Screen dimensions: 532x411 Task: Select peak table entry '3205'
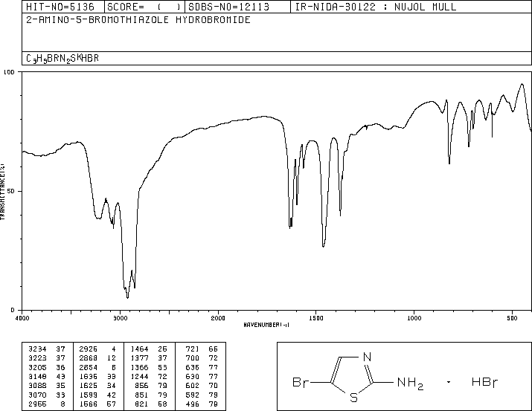(x=38, y=367)
